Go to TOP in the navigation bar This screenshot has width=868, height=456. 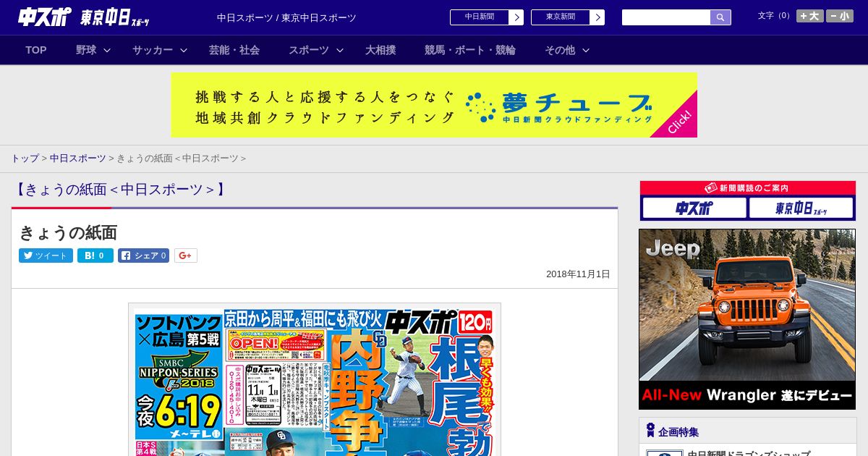36,50
